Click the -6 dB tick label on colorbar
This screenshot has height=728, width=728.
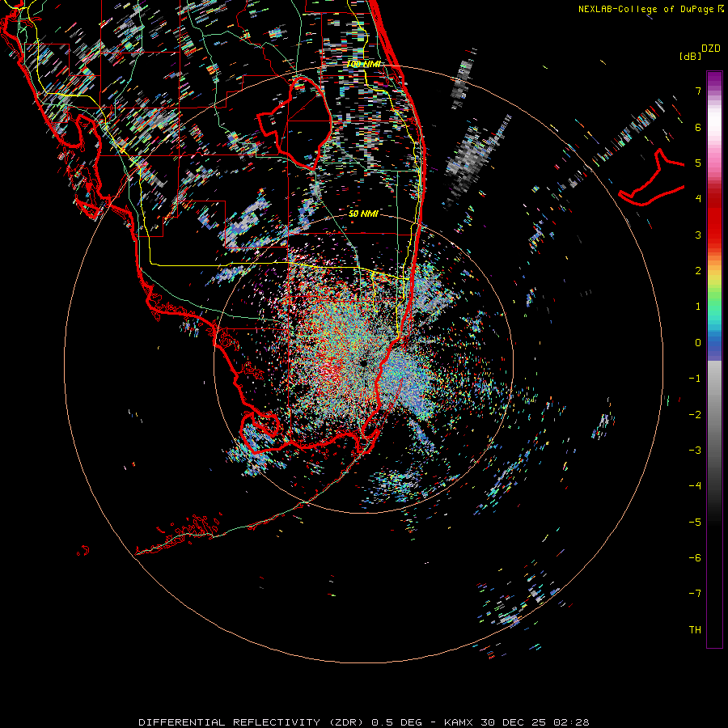pos(695,557)
